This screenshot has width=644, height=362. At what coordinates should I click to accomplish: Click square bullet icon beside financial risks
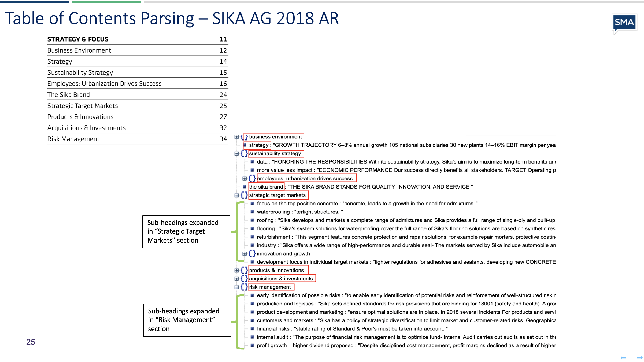click(252, 328)
